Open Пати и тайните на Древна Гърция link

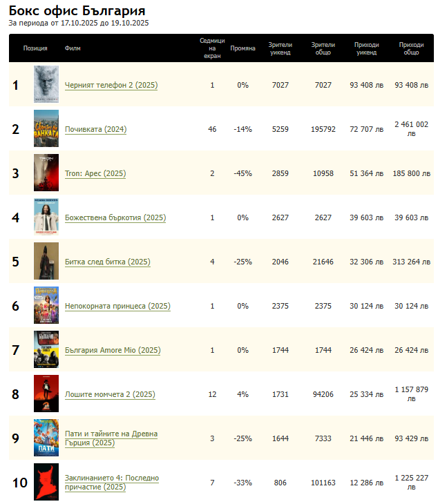click(111, 438)
